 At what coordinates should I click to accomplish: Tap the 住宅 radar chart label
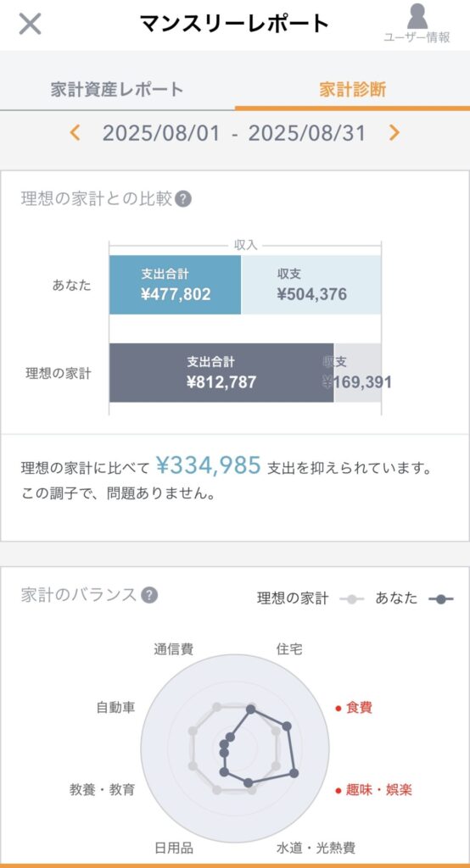289,649
